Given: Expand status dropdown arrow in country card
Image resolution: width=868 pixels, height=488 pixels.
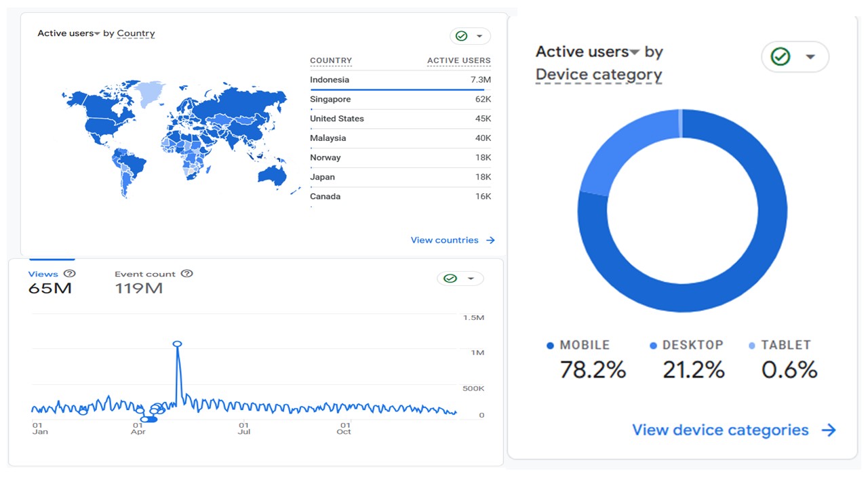Looking at the screenshot, I should [479, 36].
